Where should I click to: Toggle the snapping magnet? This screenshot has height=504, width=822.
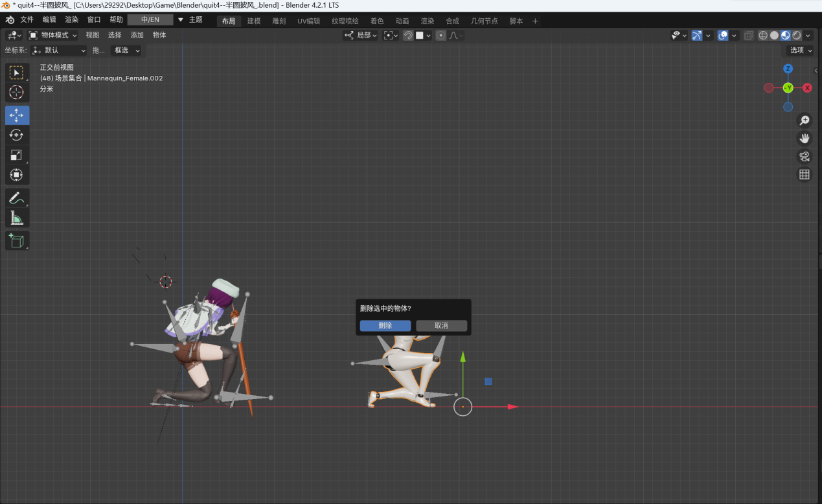coord(408,35)
